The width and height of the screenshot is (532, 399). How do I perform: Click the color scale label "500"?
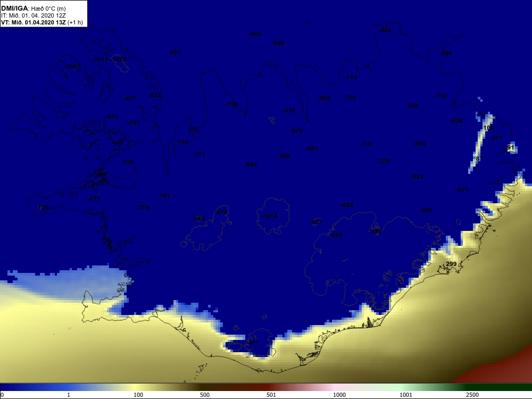205,395
